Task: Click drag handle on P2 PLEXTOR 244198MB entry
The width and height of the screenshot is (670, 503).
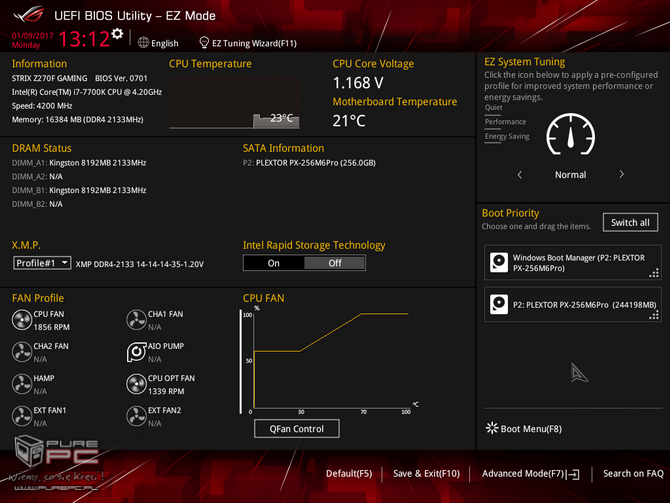Action: 654,315
